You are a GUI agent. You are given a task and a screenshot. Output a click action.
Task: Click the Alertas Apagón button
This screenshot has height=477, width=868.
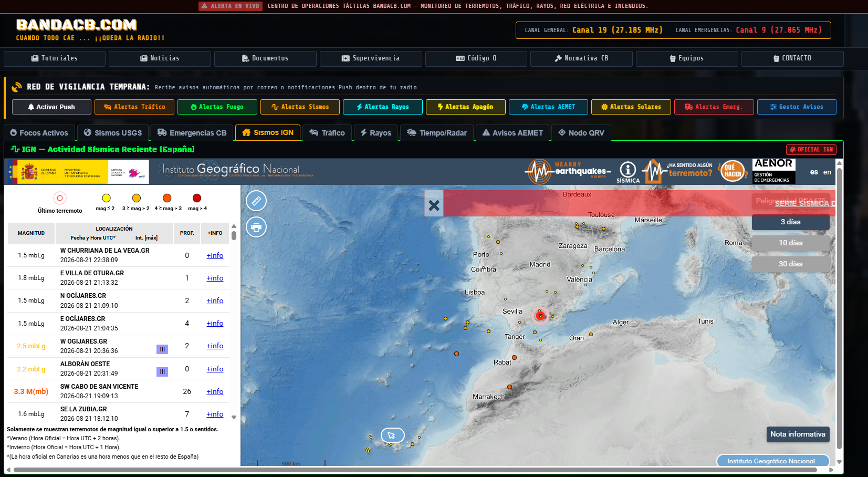(x=466, y=107)
